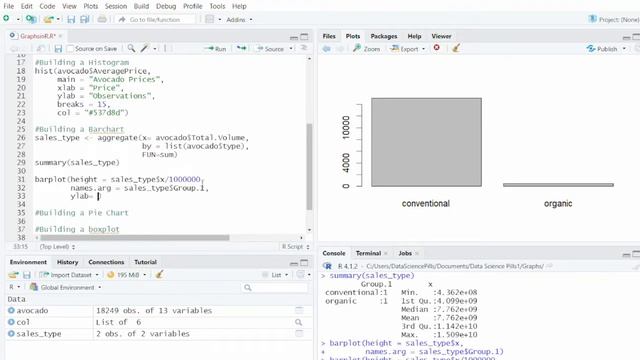Open the Export plot dropdown

click(x=408, y=49)
